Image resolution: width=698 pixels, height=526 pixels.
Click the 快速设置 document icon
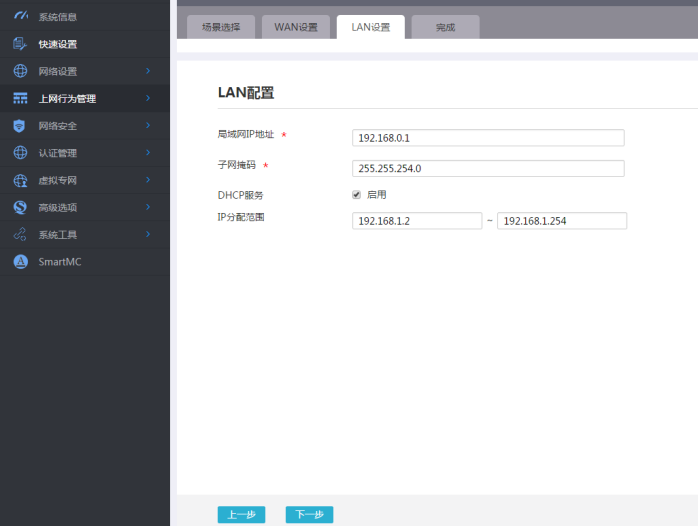click(20, 44)
